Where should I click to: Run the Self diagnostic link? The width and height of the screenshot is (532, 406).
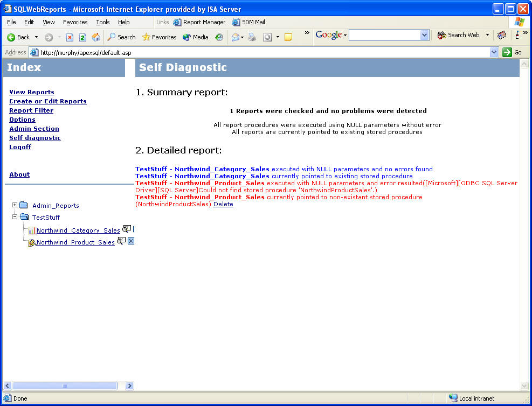pyautogui.click(x=35, y=138)
